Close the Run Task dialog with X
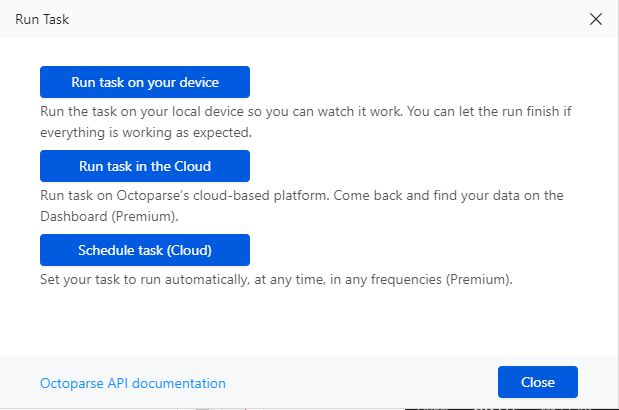 [596, 19]
